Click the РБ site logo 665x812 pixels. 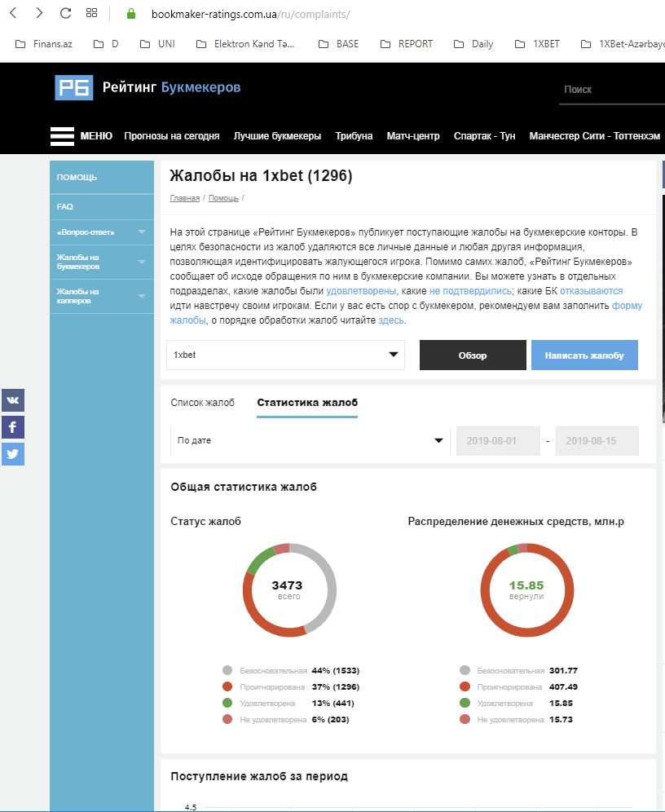pos(74,87)
